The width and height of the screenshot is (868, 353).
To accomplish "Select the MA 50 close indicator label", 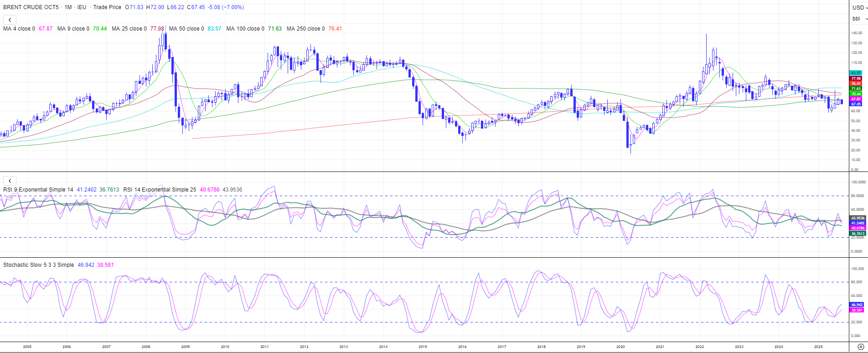I will [186, 29].
